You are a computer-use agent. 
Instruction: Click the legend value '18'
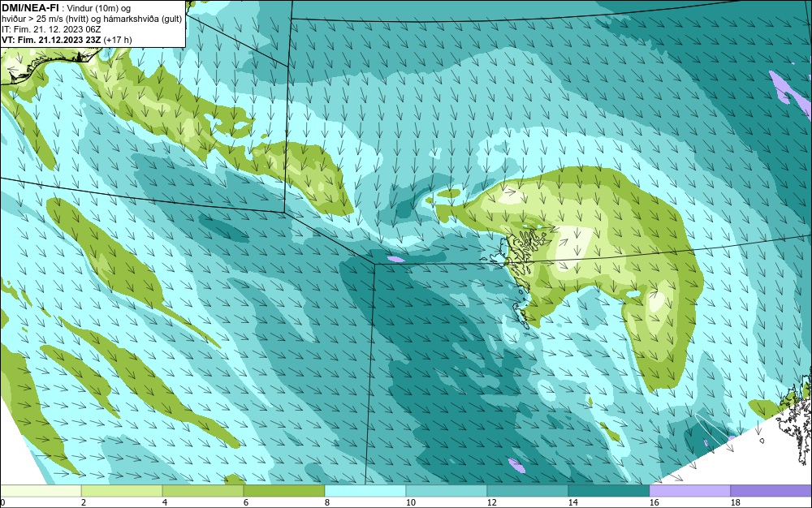click(x=736, y=502)
